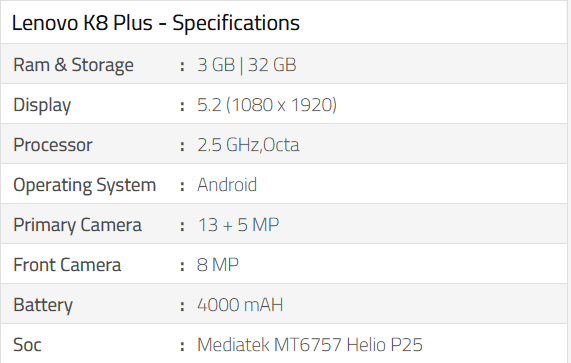571x363 pixels.
Task: Click the 3 GB | 32 GB value
Action: click(x=247, y=65)
